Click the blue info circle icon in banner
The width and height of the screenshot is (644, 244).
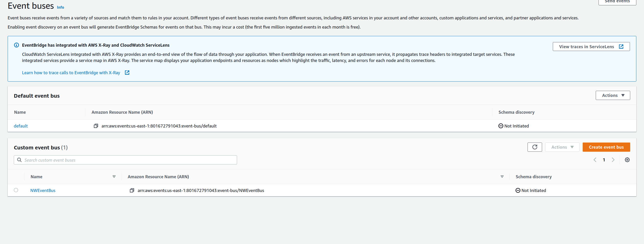pos(16,45)
